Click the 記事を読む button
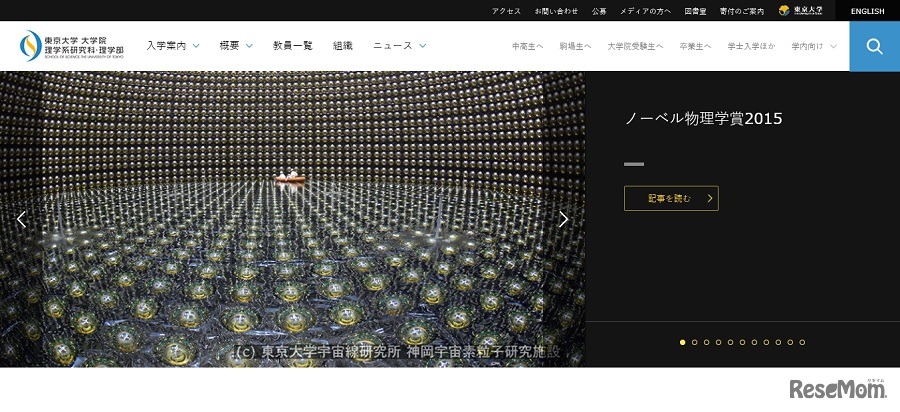 (x=671, y=199)
